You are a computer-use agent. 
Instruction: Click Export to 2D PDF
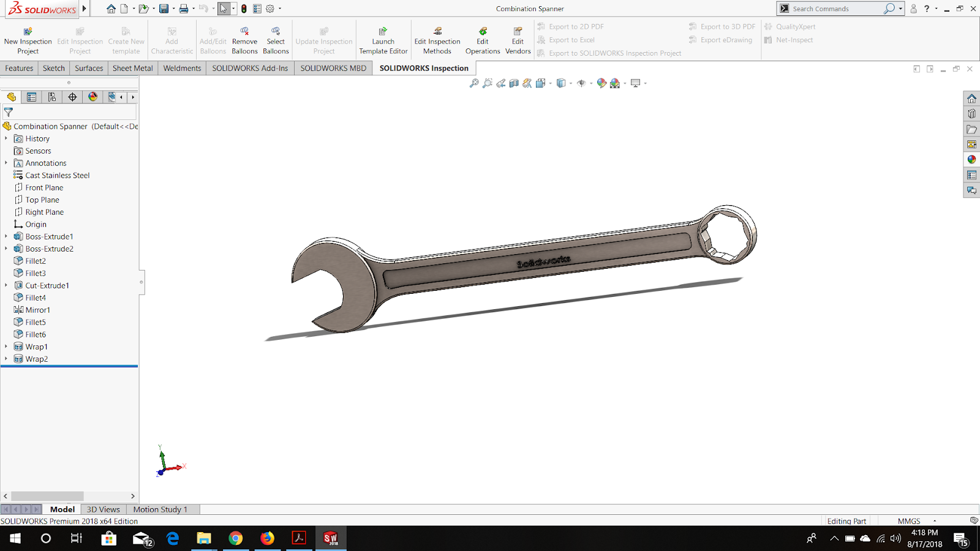click(x=575, y=26)
